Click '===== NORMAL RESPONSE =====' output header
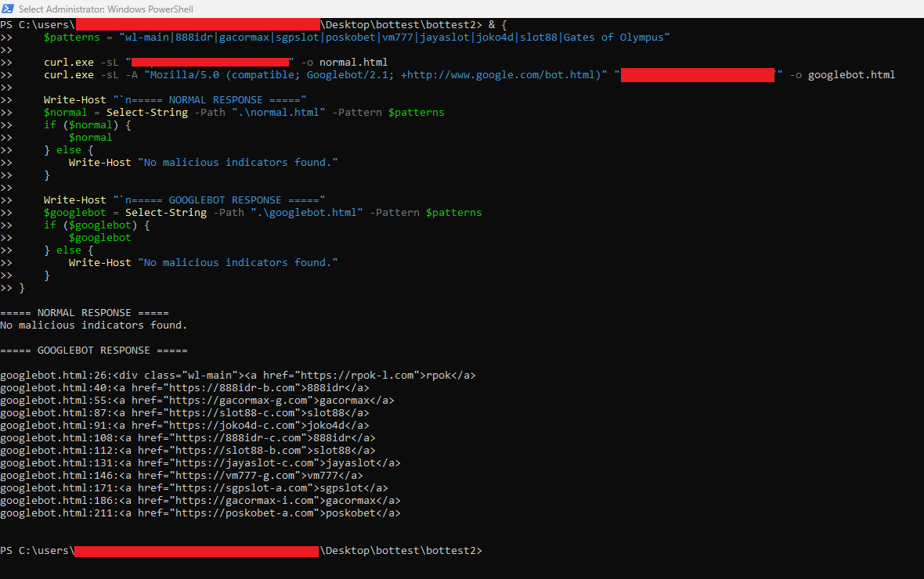924x579 pixels. point(85,313)
